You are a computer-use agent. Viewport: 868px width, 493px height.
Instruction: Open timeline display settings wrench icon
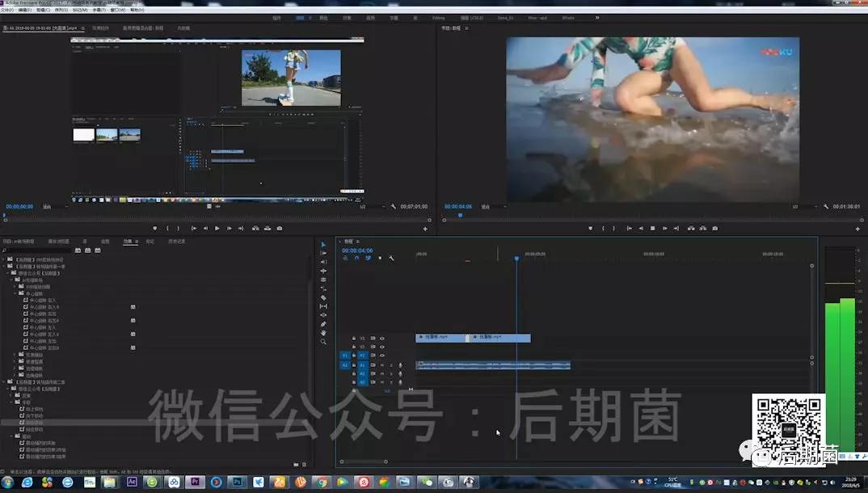click(391, 259)
